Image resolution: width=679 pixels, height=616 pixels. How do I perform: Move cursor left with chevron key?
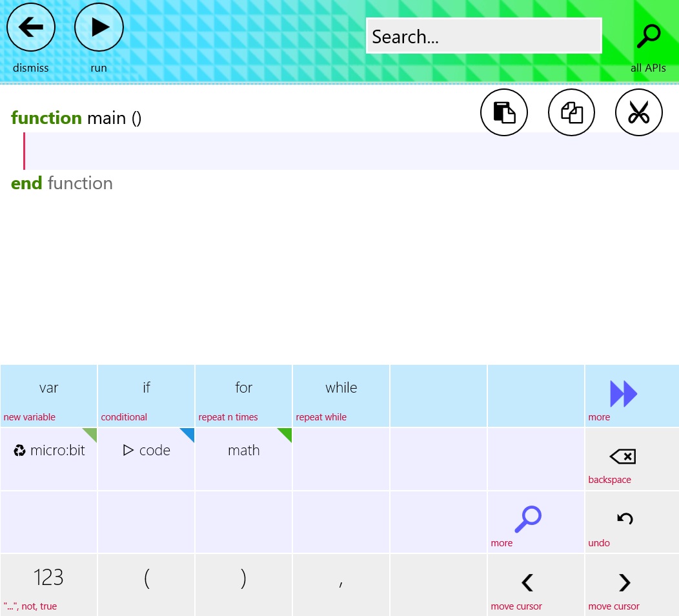[x=527, y=583]
